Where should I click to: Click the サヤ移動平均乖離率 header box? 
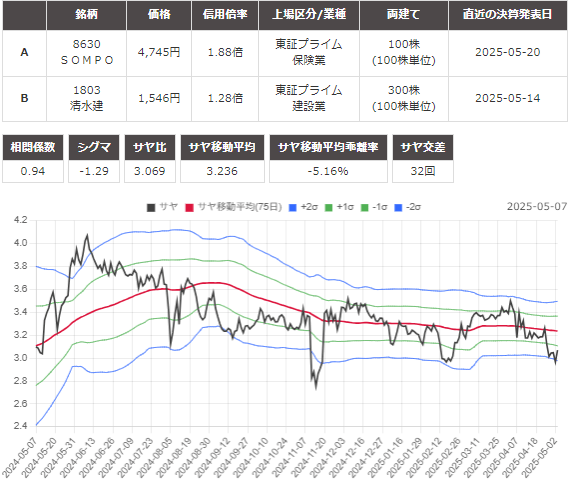(x=328, y=147)
